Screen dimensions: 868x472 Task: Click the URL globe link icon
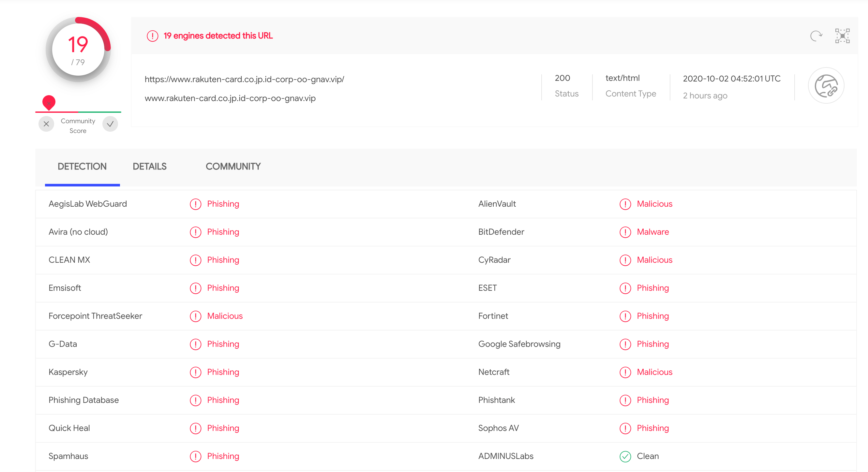(x=826, y=86)
